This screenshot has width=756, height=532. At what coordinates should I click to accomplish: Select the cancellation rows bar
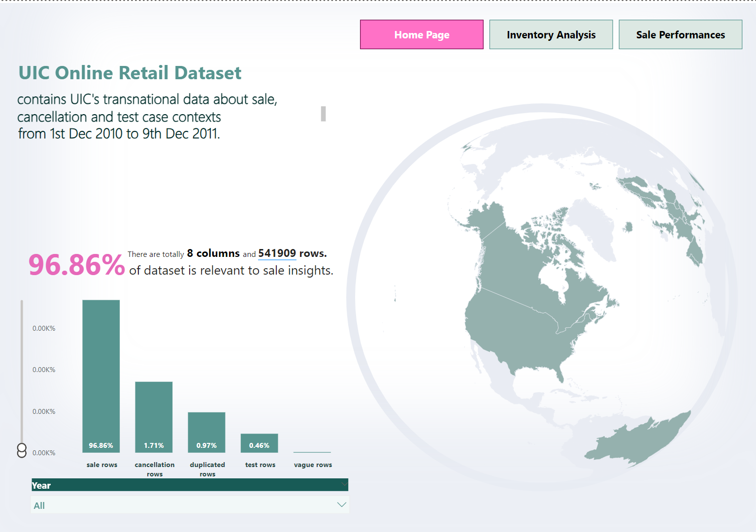click(154, 416)
